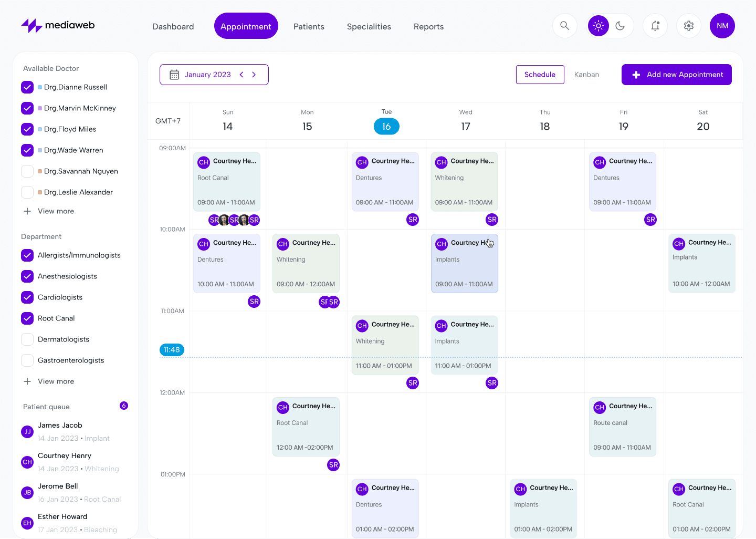Switch to dark mode moon icon
The image size is (756, 539).
click(x=620, y=26)
